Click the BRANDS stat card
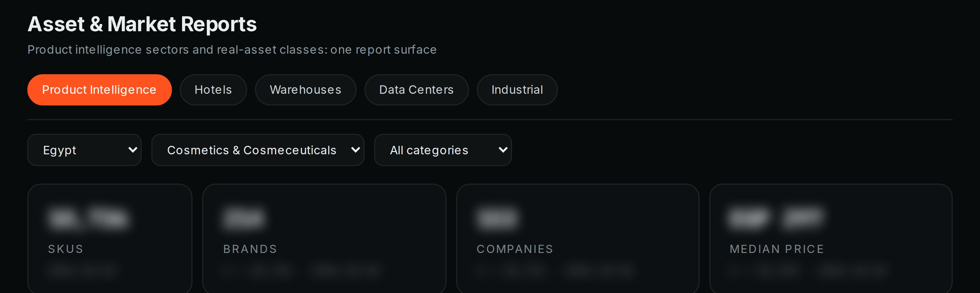The width and height of the screenshot is (980, 293). [324, 239]
